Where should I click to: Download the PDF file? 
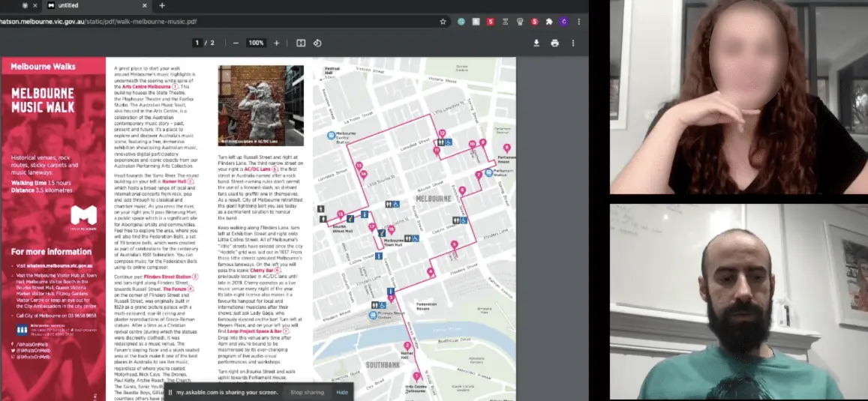(x=536, y=43)
